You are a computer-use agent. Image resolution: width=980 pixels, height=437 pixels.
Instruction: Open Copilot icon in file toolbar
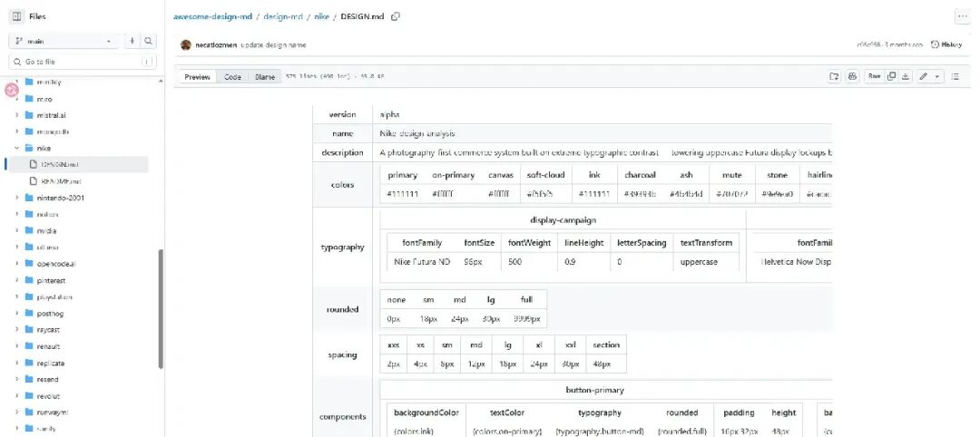coord(852,76)
